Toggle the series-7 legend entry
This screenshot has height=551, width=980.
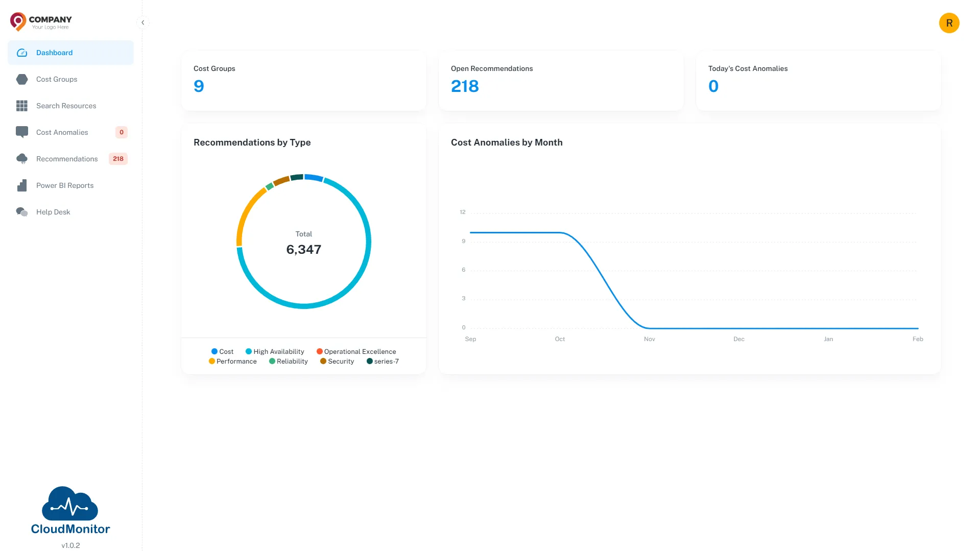tap(383, 361)
